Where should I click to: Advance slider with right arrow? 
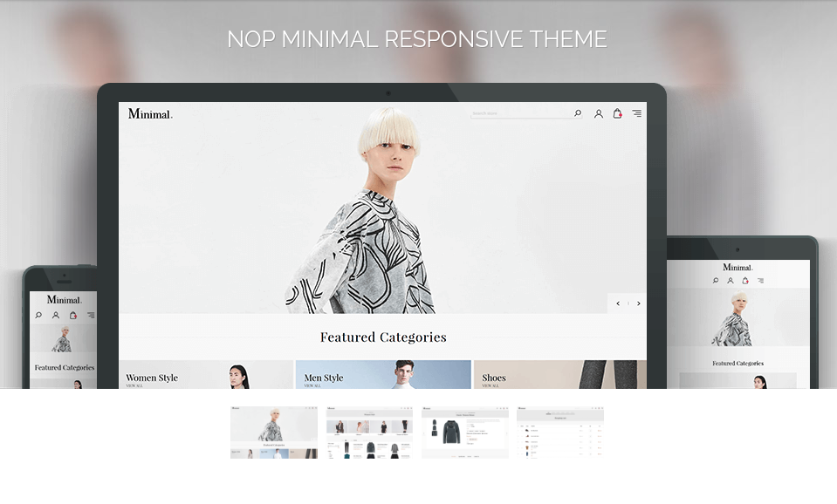pos(638,303)
